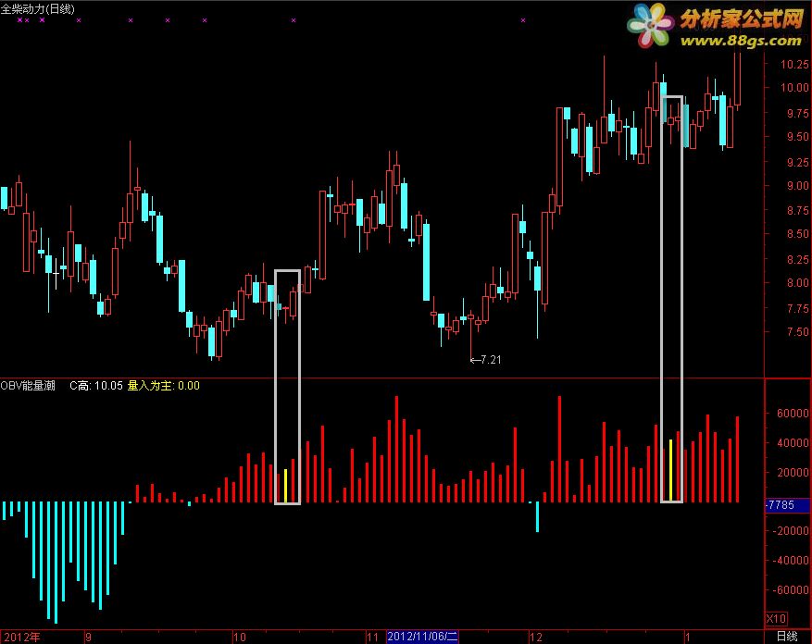Click the 10.00 price axis label
This screenshot has width=812, height=644.
point(794,88)
